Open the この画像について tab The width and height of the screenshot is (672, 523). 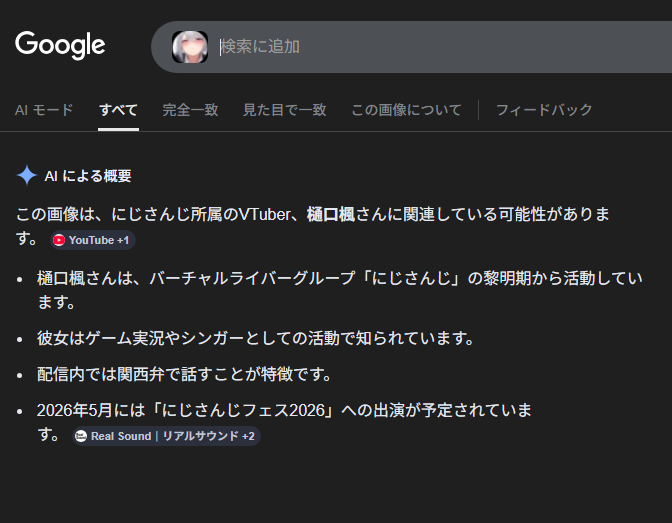pyautogui.click(x=406, y=110)
